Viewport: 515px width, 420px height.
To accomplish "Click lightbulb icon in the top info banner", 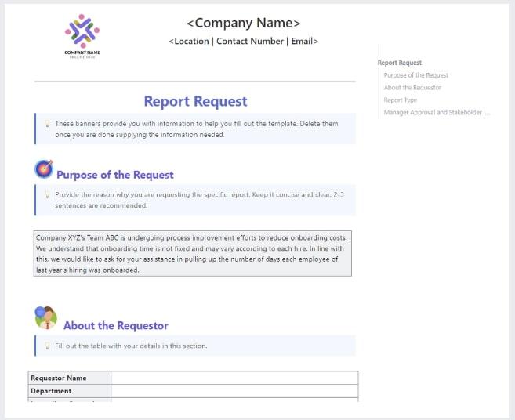I will [x=47, y=124].
